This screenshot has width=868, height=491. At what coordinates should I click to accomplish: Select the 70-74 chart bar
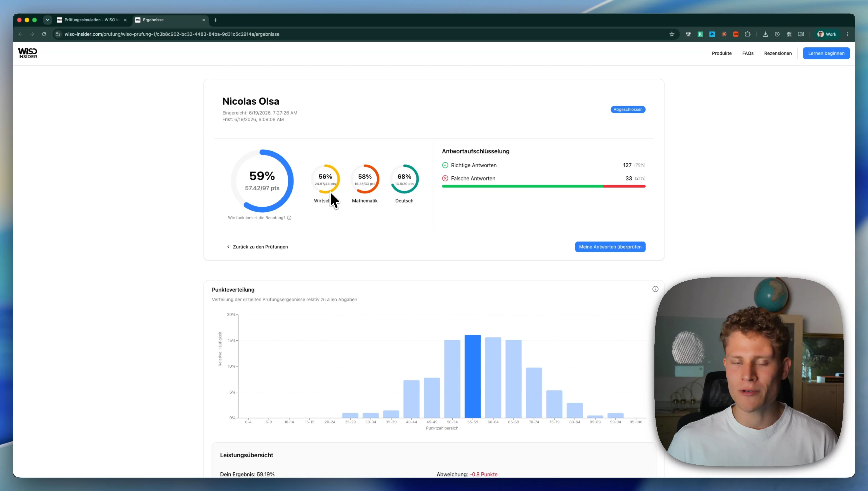coord(534,393)
